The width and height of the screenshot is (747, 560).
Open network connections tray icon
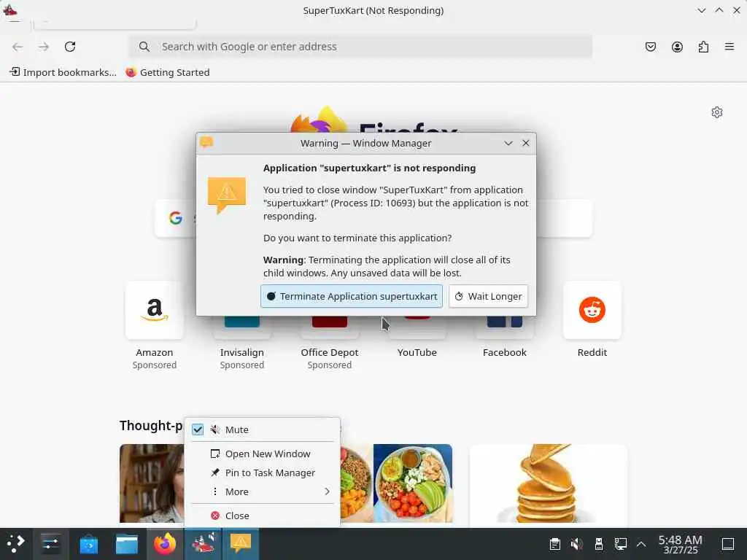(x=621, y=544)
